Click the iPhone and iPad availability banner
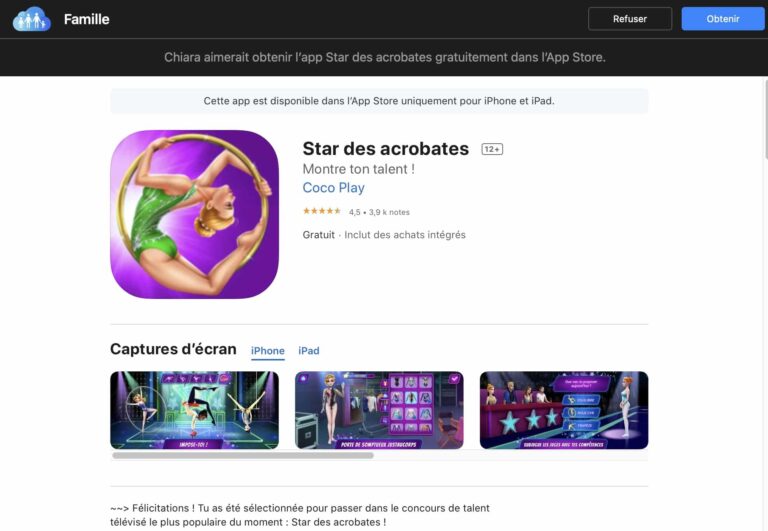The width and height of the screenshot is (768, 531). 379,101
